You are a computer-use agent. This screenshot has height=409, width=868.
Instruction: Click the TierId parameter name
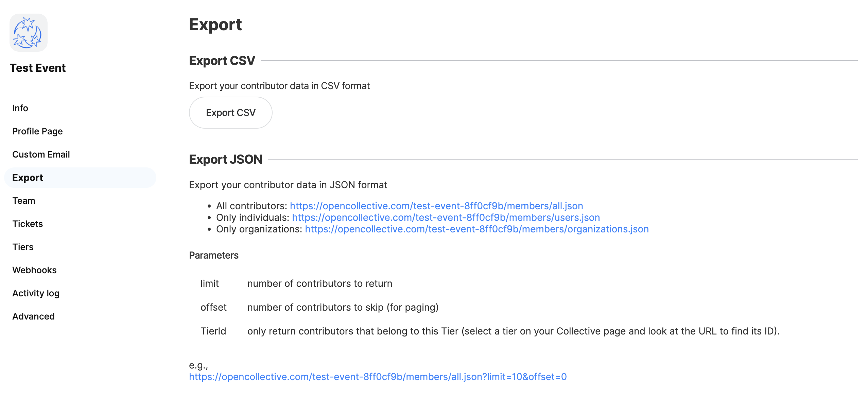(x=213, y=331)
